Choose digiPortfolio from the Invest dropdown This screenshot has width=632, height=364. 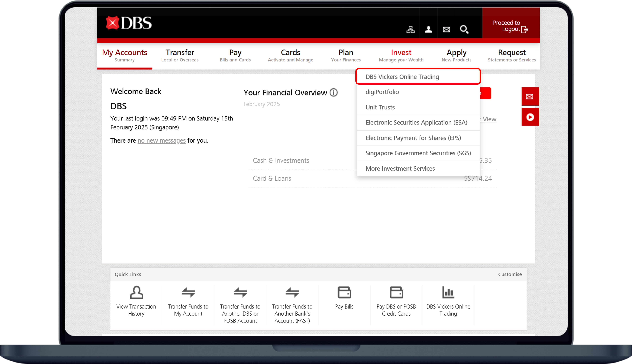click(382, 92)
